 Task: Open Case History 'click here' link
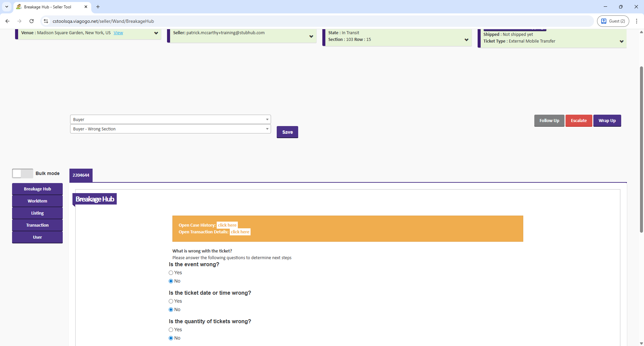(227, 225)
